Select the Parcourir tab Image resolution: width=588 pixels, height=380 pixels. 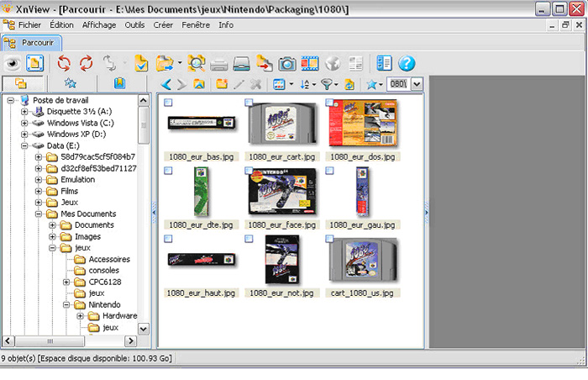(32, 43)
